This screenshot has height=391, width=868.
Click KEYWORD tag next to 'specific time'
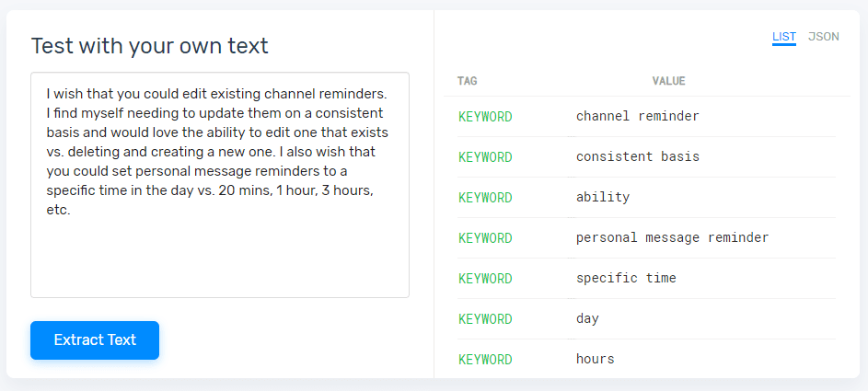(x=485, y=279)
